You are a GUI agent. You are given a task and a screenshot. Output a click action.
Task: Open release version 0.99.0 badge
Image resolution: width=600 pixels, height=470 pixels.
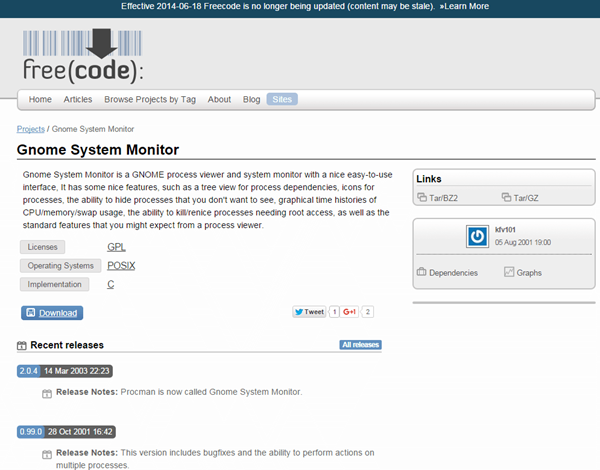coord(31,432)
